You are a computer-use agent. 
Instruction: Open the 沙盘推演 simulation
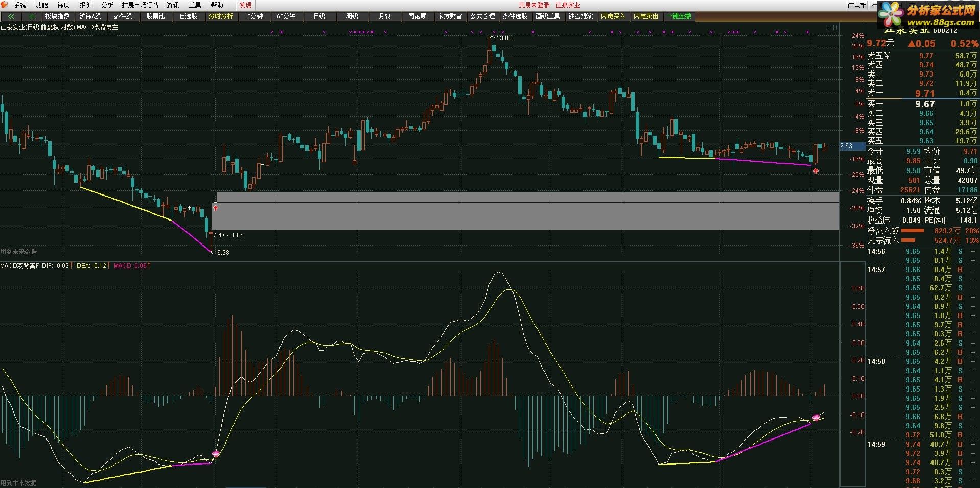pyautogui.click(x=580, y=16)
